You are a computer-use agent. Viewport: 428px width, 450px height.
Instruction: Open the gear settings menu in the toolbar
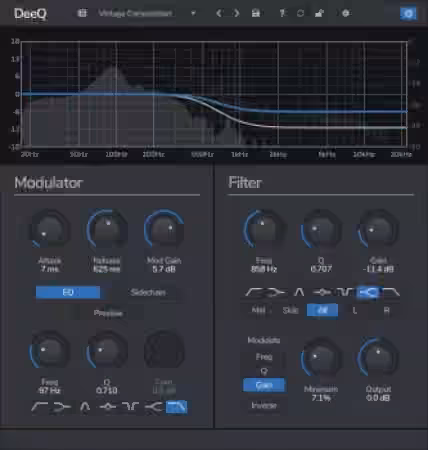click(x=346, y=13)
